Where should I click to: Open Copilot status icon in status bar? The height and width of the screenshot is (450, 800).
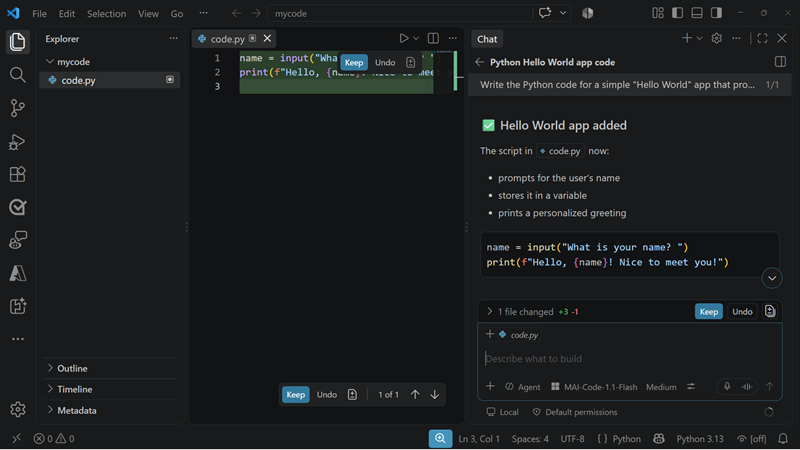tap(659, 439)
